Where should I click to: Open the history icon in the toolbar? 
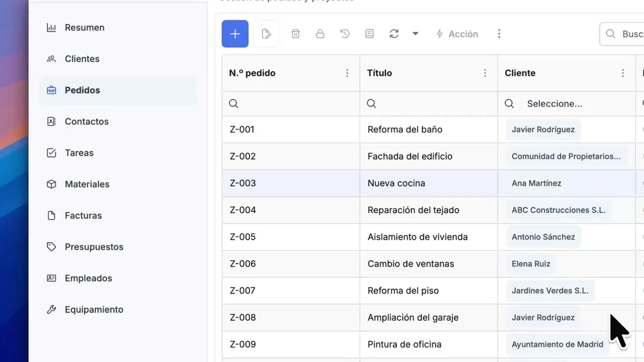click(345, 34)
